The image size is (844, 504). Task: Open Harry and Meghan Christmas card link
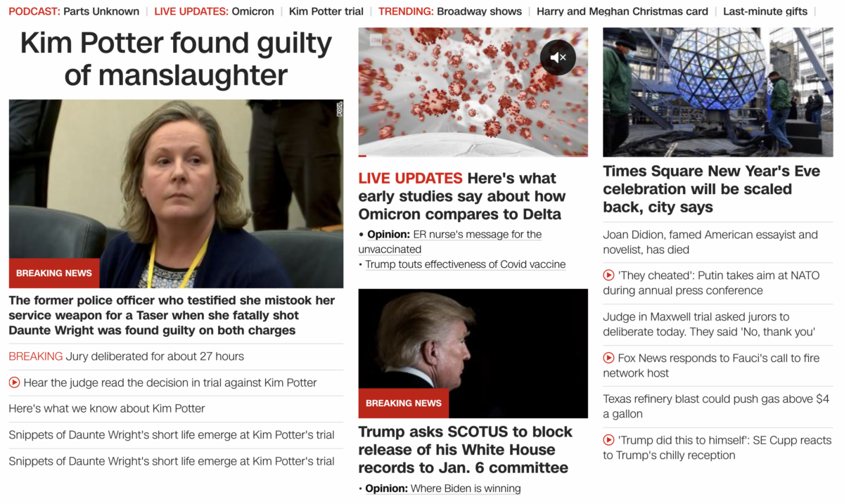pyautogui.click(x=622, y=11)
